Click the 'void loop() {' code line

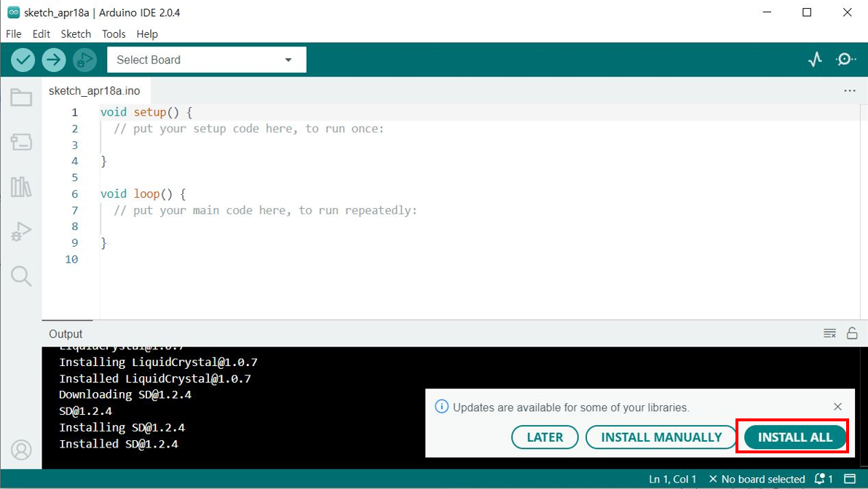point(143,194)
